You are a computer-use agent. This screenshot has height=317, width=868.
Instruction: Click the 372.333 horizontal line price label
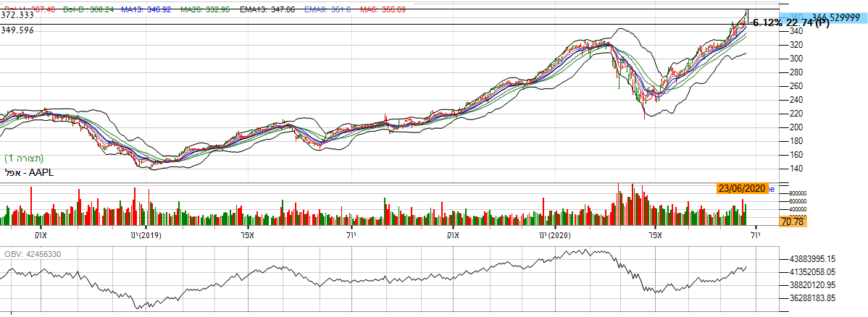point(18,14)
